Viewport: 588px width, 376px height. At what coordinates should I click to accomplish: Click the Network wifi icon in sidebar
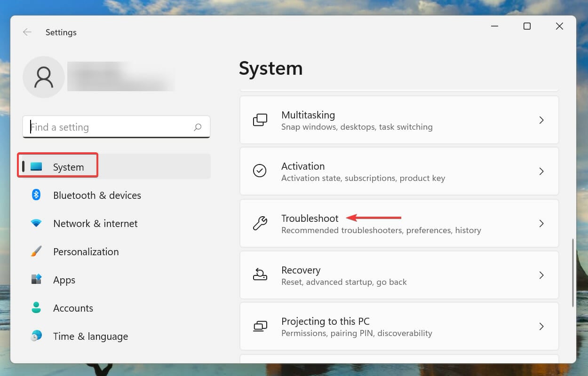[x=36, y=224]
